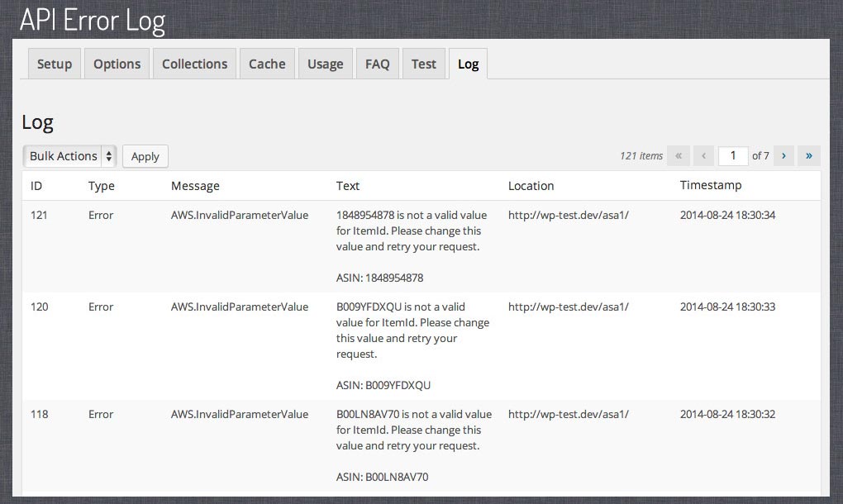Open the Setup tab
Viewport: 843px width, 504px height.
coord(55,64)
